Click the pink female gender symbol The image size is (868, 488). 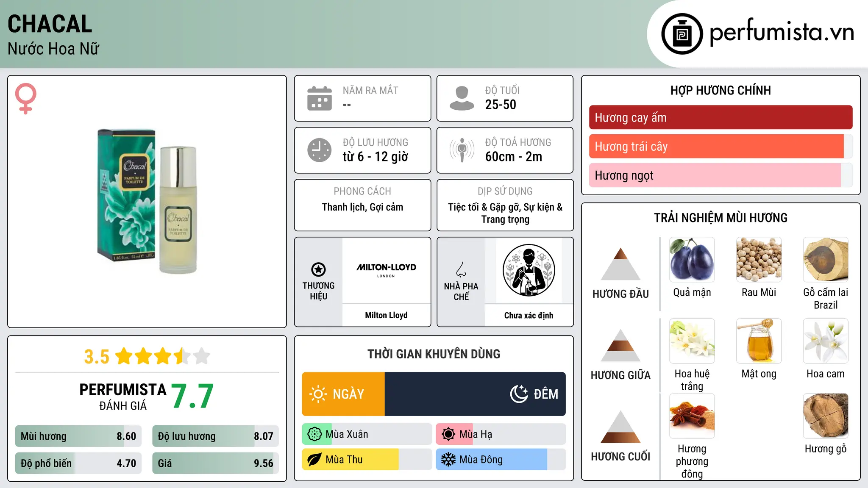click(25, 99)
